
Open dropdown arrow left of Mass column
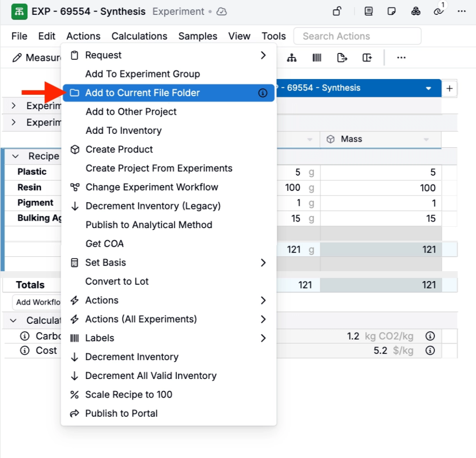tap(310, 139)
